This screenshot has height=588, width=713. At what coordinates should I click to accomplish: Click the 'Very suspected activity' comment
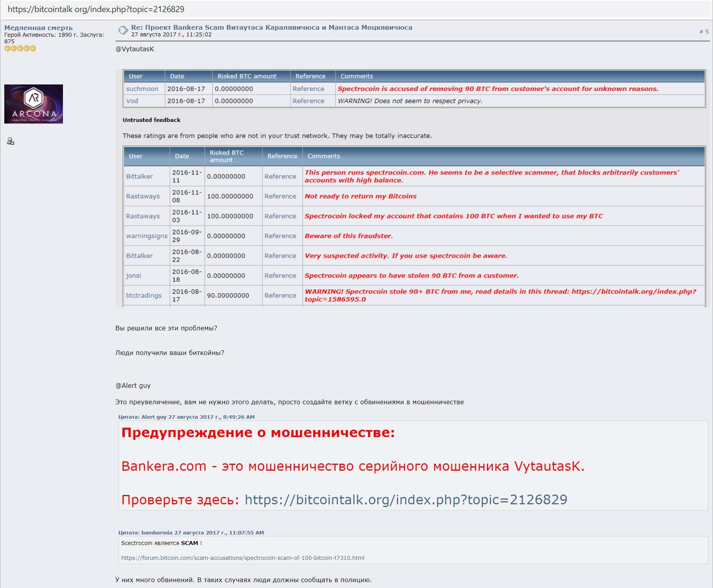click(x=406, y=256)
